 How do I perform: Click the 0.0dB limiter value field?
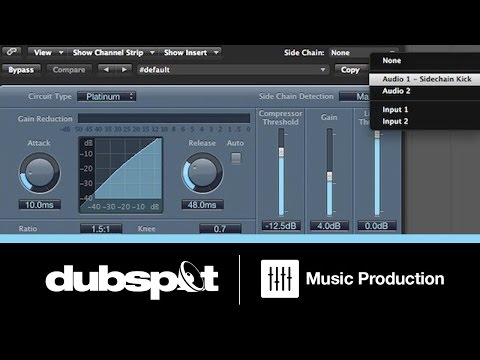(x=377, y=226)
